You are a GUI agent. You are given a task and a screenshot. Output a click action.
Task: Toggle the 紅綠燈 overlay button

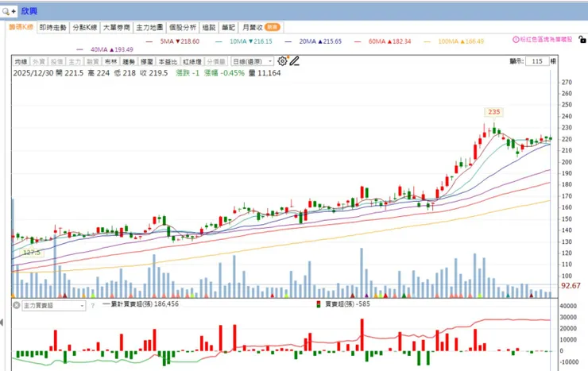coord(192,61)
